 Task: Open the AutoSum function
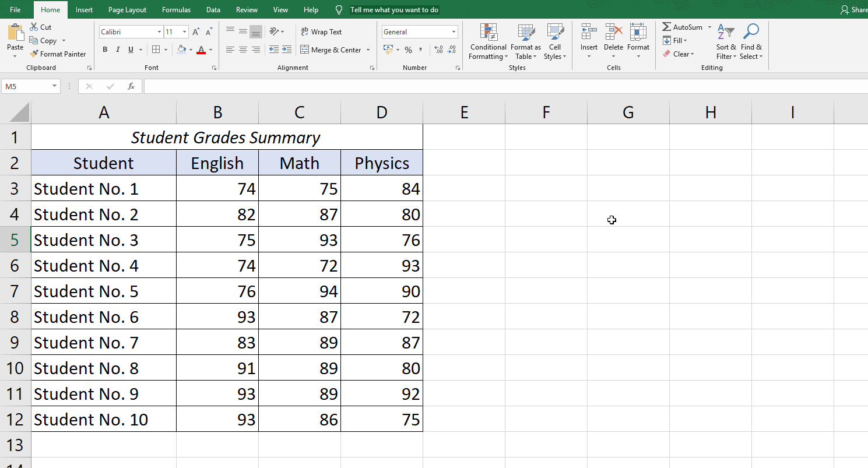tap(682, 26)
